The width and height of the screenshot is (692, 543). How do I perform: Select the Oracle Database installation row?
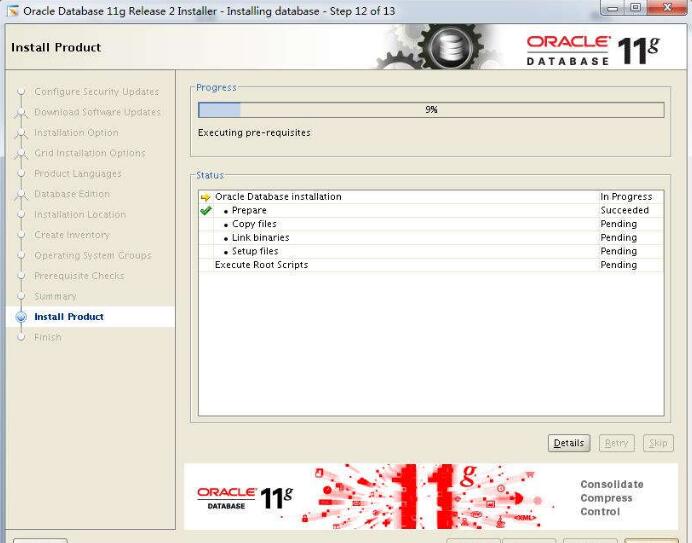[431, 197]
